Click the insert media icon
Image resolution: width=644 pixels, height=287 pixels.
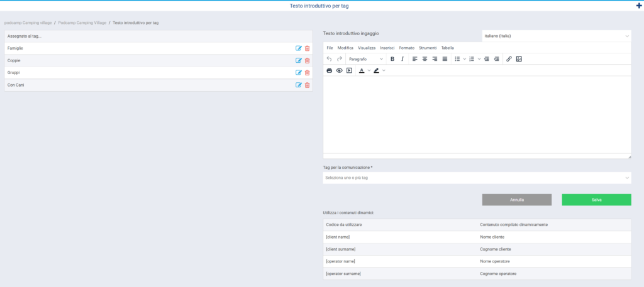349,70
